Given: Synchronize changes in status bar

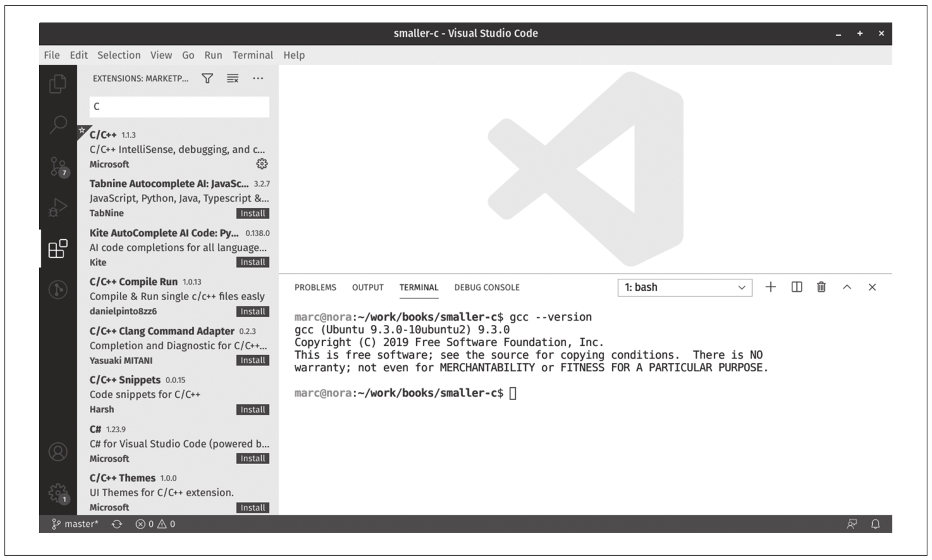Looking at the screenshot, I should point(117,524).
